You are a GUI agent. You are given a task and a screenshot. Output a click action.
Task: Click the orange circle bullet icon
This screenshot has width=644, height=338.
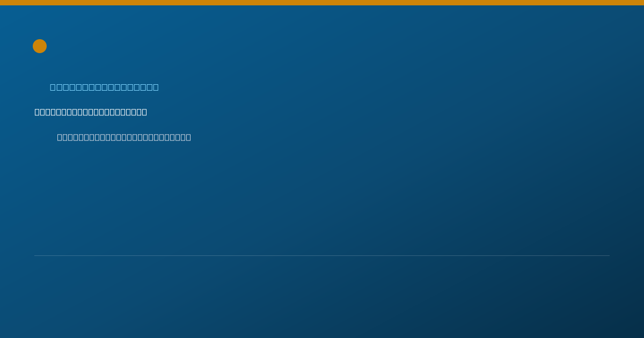pyautogui.click(x=40, y=46)
